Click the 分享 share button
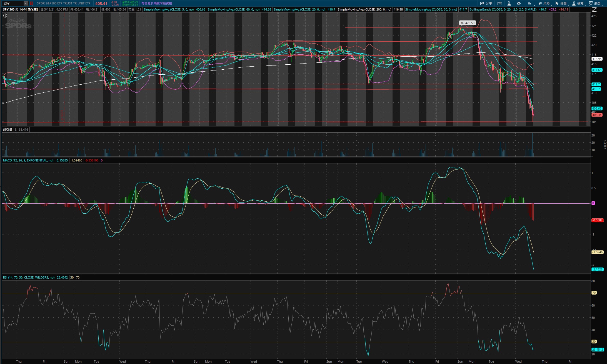The image size is (607, 364). point(486,3)
